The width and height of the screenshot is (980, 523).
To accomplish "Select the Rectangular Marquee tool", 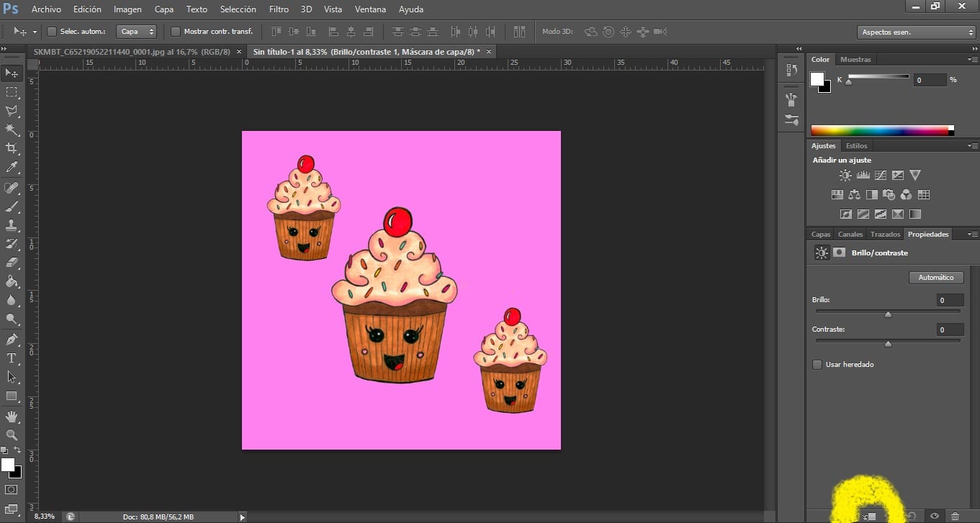I will (x=12, y=92).
